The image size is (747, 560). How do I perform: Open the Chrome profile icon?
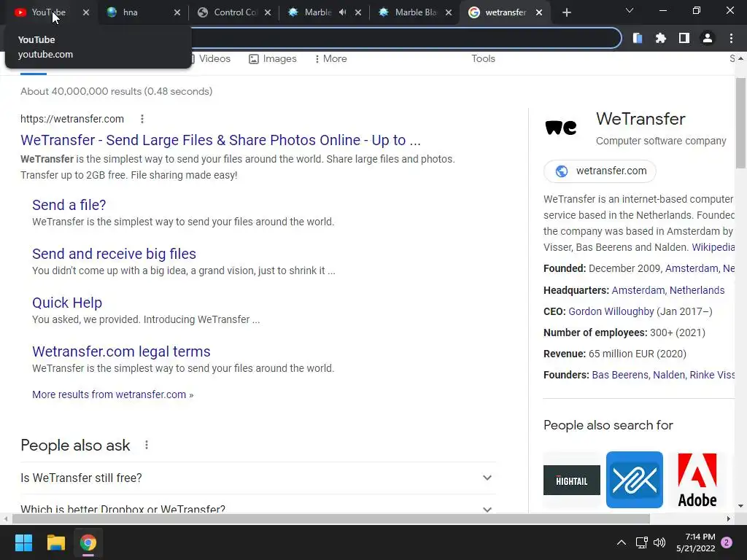[x=708, y=38]
